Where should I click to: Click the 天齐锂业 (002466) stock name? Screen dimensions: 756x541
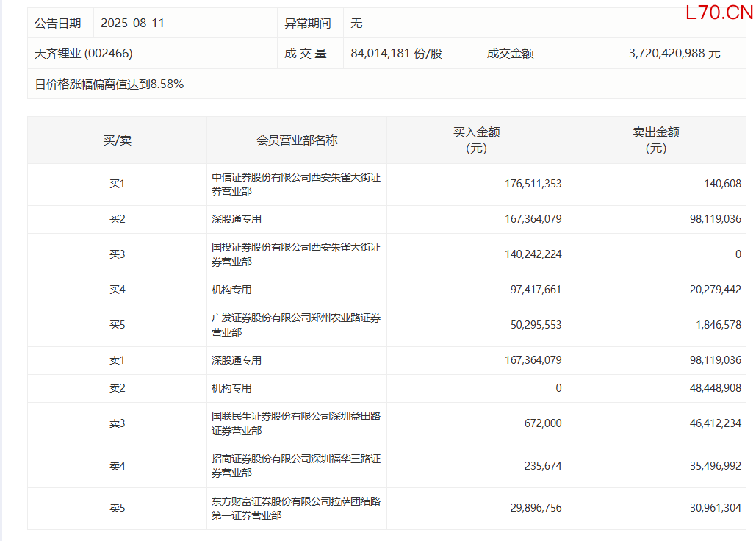point(84,54)
